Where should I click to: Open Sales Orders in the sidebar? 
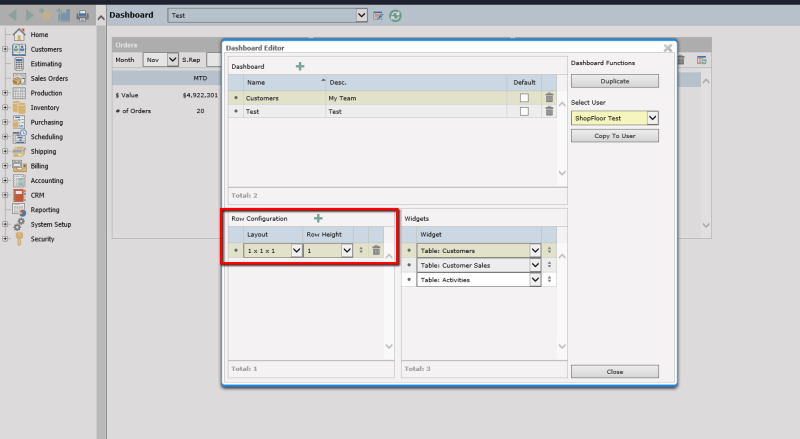pos(49,78)
